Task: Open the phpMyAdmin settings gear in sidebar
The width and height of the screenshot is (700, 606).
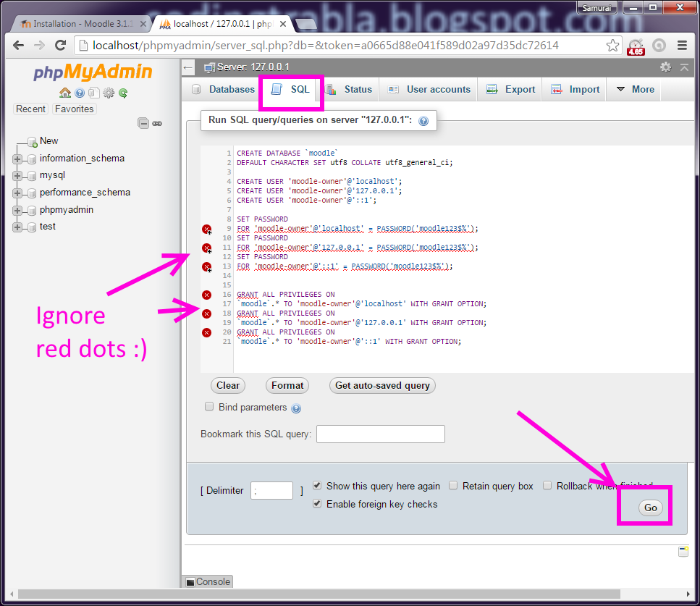Action: point(107,93)
